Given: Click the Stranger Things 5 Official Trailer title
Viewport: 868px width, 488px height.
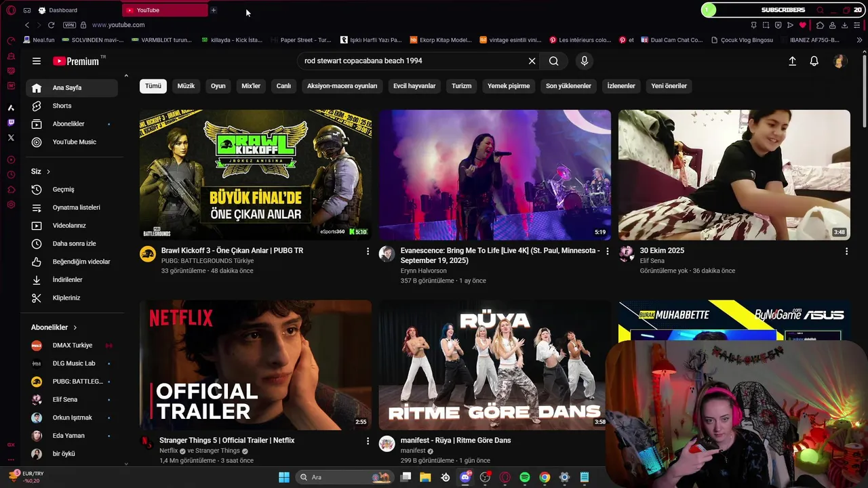Looking at the screenshot, I should [x=227, y=441].
